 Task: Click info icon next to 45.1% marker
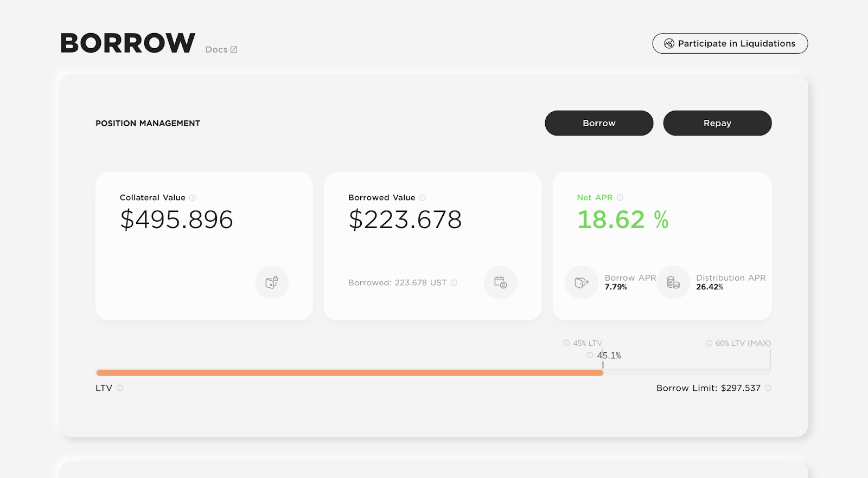tap(590, 356)
